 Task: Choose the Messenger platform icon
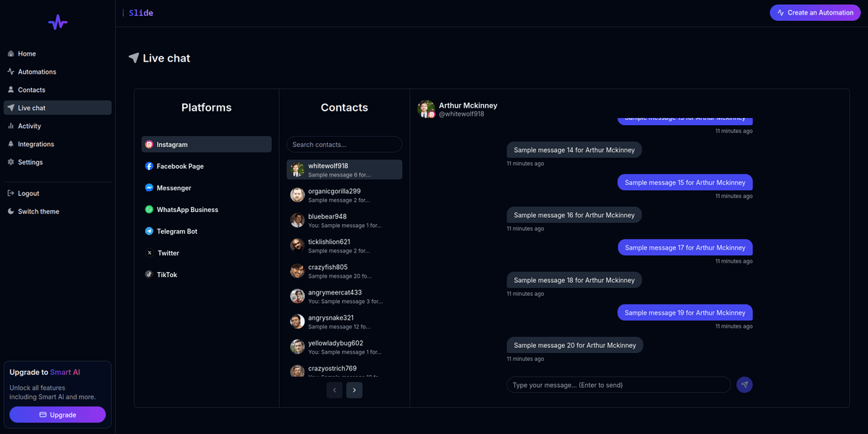[149, 188]
